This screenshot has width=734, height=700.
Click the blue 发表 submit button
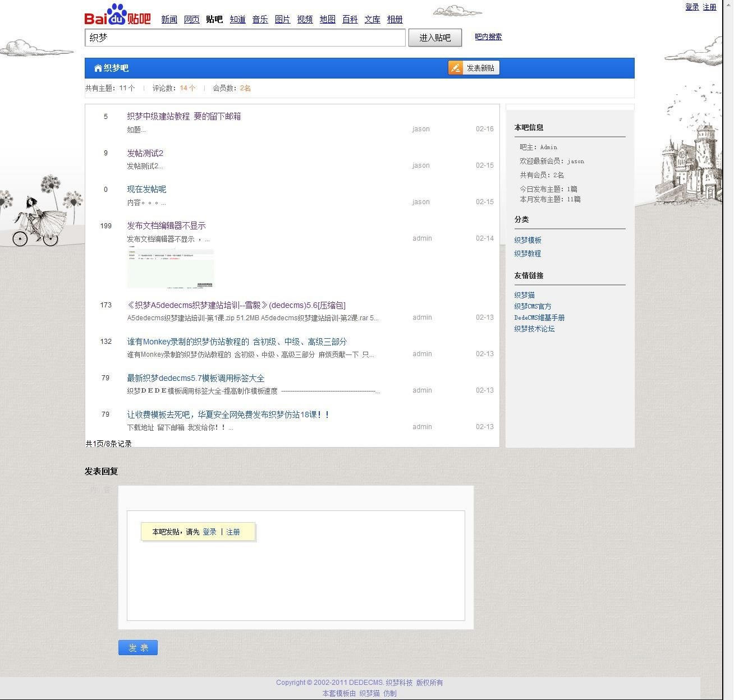[138, 647]
